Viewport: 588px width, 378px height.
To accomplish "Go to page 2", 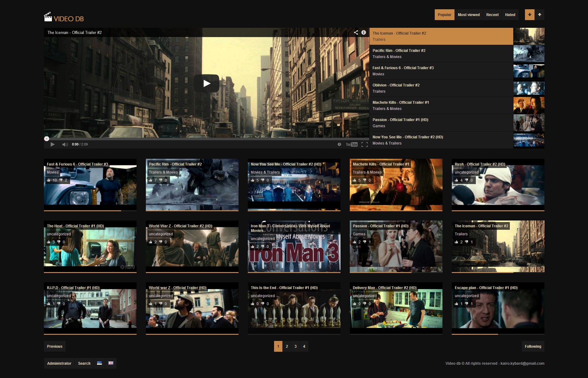I will [287, 346].
